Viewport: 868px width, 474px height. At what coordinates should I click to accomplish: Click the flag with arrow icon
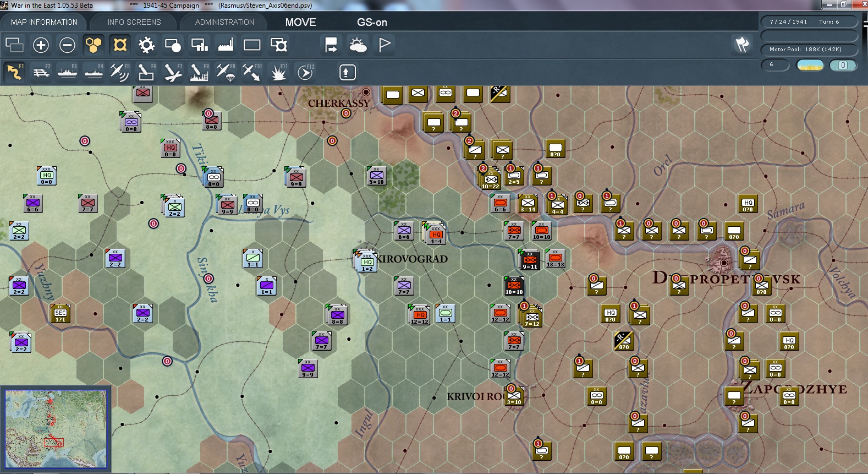point(331,45)
